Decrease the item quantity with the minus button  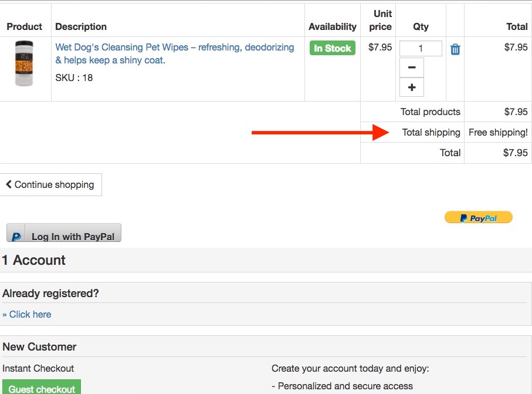[x=411, y=67]
